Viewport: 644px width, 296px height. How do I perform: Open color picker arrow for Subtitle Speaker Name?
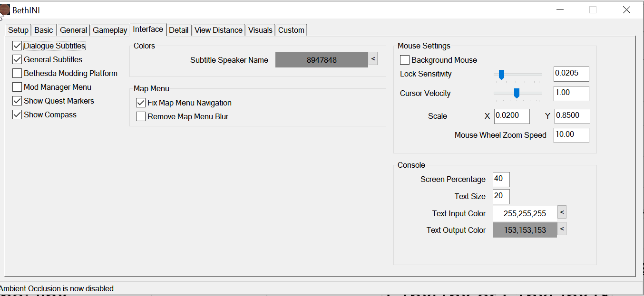[373, 59]
